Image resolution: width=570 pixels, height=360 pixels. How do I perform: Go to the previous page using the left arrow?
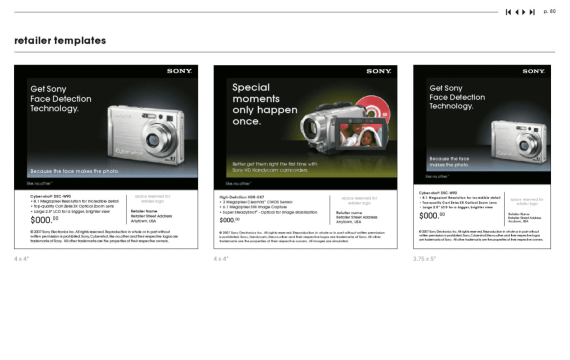(x=517, y=12)
